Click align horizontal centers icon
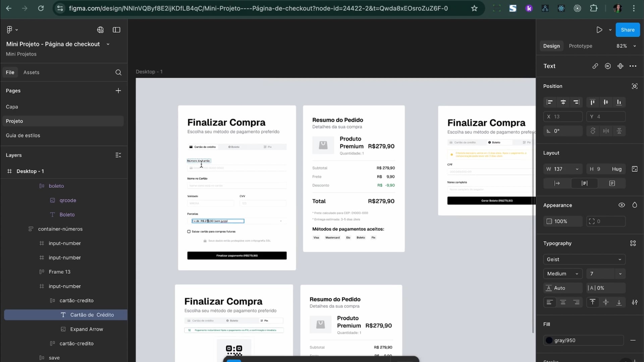Screen dimensions: 644x362 point(563,102)
